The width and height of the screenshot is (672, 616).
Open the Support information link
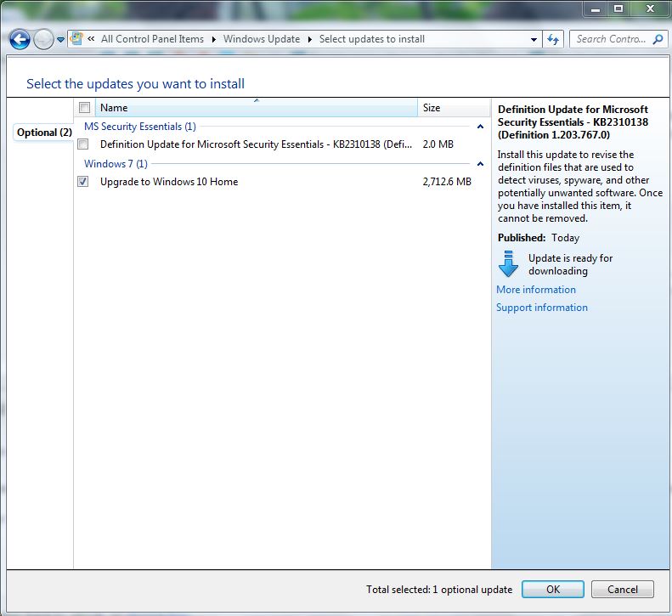tap(542, 308)
